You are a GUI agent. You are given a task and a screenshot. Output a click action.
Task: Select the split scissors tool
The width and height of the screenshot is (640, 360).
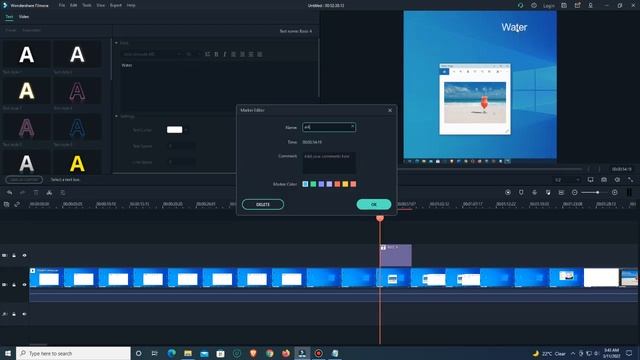coord(49,192)
